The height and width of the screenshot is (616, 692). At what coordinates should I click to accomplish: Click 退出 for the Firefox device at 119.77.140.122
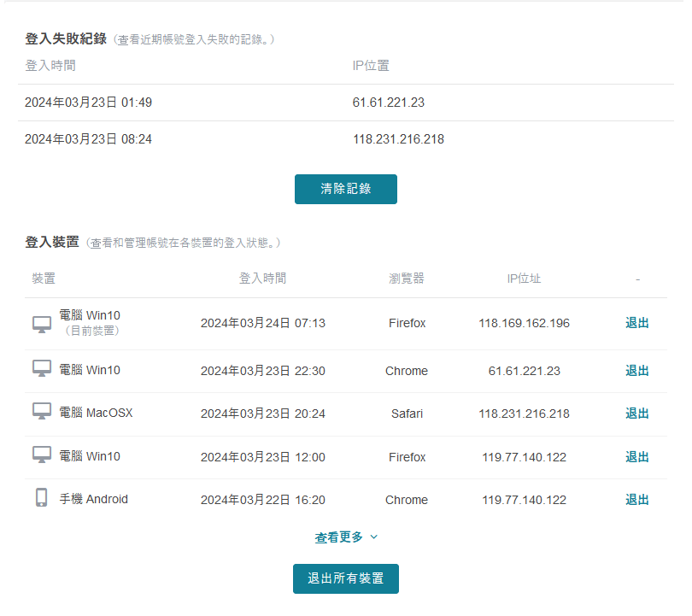point(637,457)
